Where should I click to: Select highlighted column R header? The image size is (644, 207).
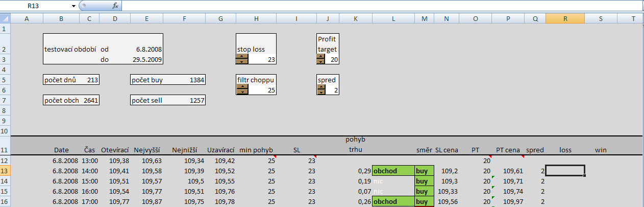565,18
